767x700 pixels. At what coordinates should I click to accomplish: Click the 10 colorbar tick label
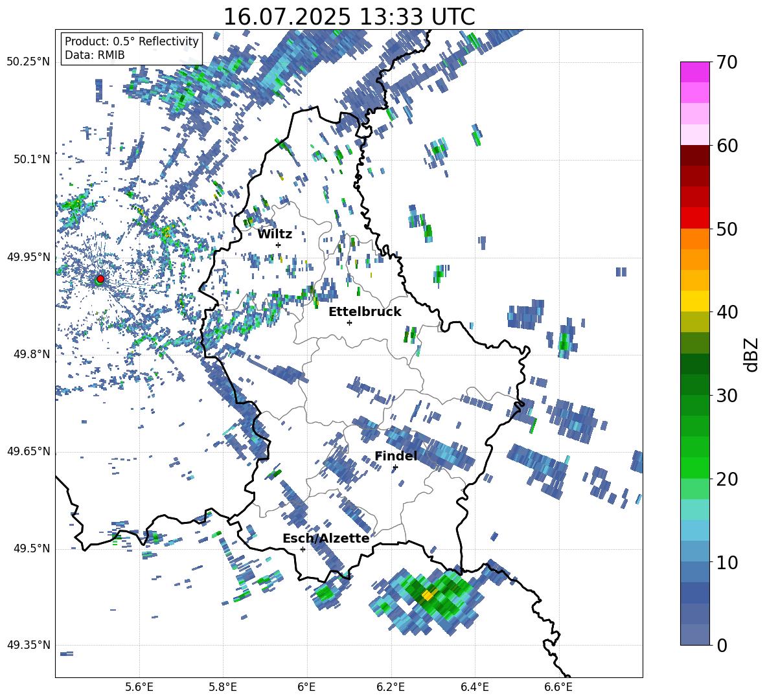pos(727,562)
